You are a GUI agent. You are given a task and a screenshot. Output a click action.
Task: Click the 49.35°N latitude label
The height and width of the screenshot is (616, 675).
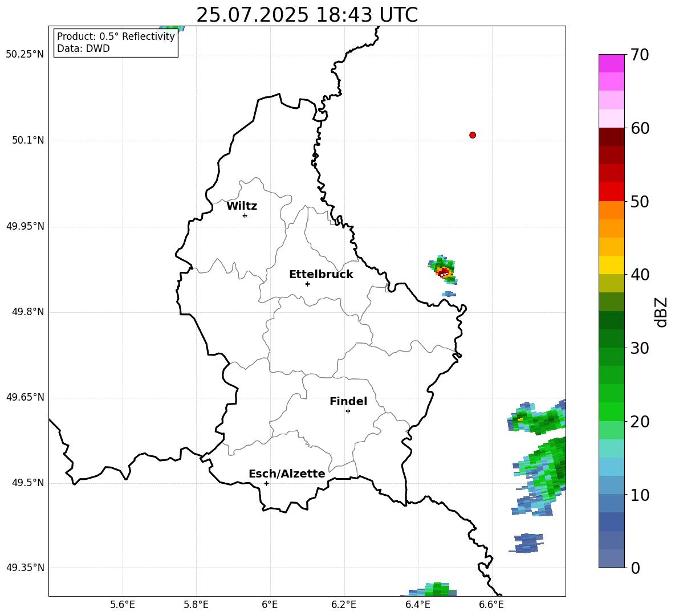point(25,568)
